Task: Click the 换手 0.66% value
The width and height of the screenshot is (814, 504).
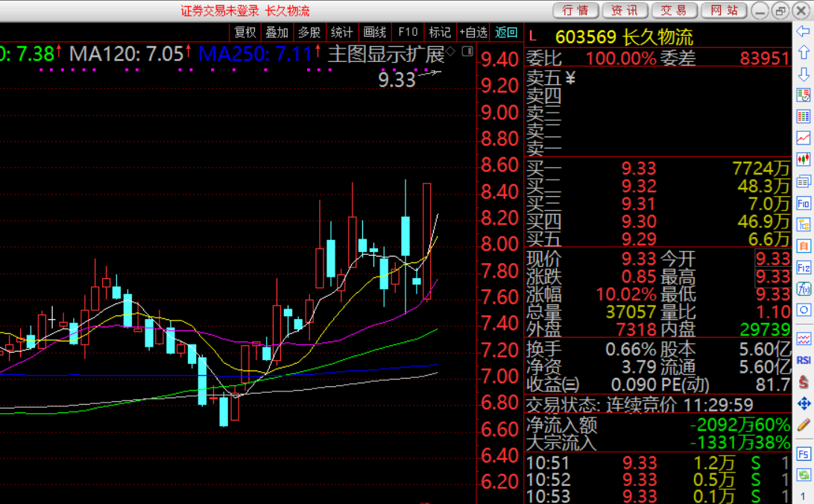Action: pyautogui.click(x=631, y=350)
